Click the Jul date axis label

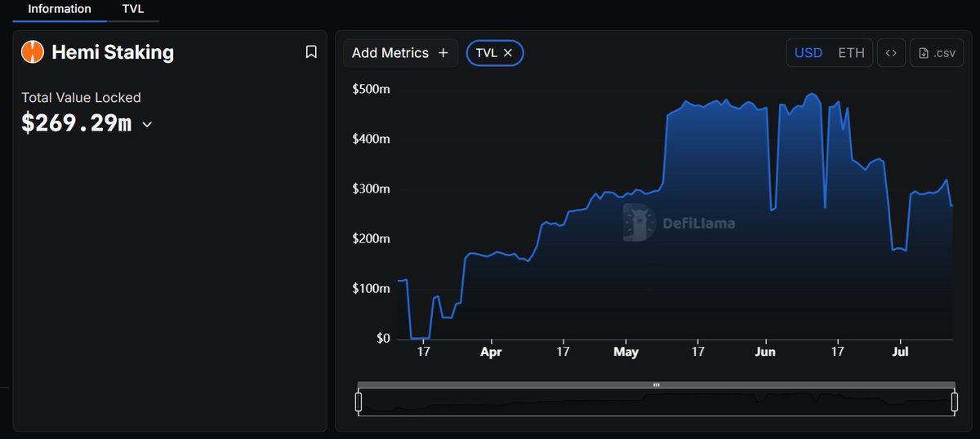(x=900, y=353)
